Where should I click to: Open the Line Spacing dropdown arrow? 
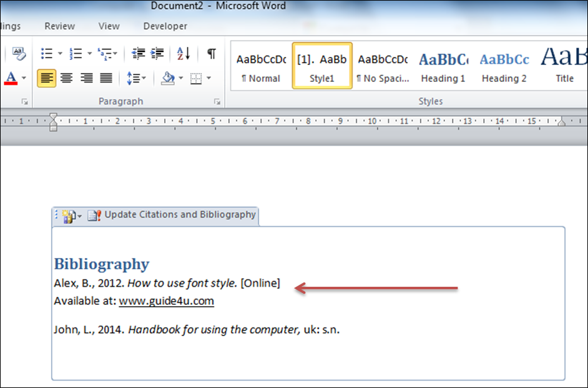click(144, 78)
